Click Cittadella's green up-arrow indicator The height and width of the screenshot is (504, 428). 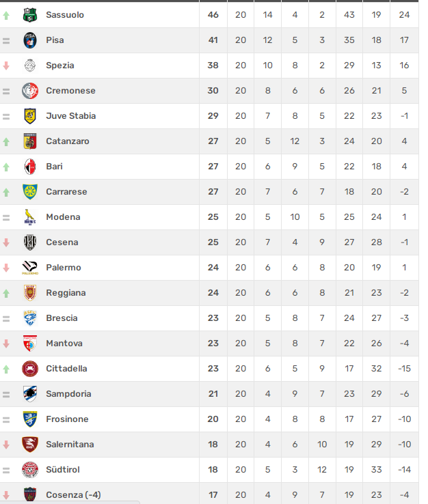coord(6,369)
